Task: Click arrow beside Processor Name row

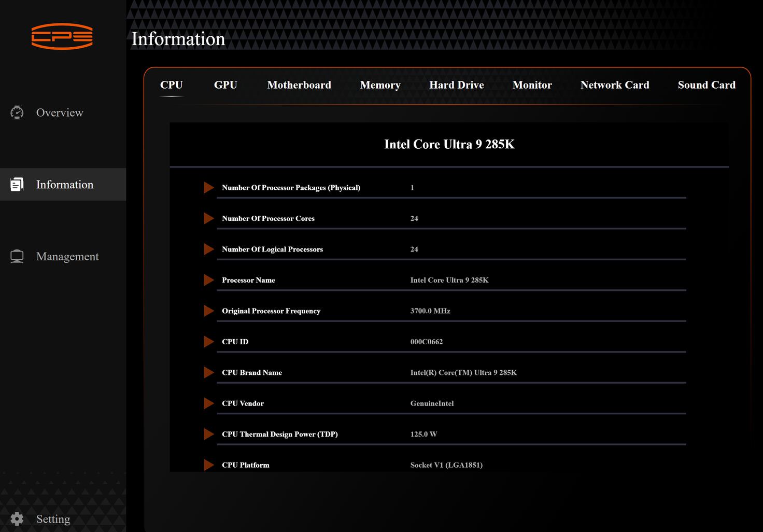Action: [209, 280]
